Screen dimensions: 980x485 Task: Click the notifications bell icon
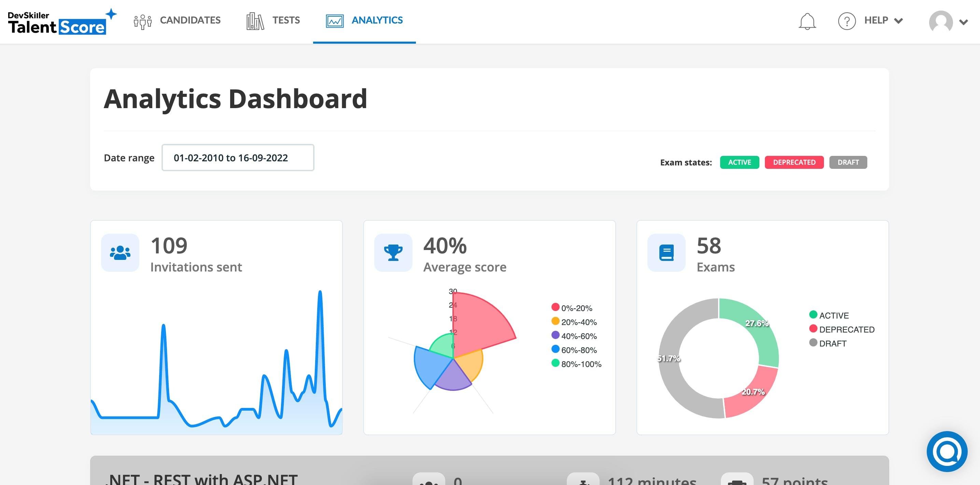807,21
